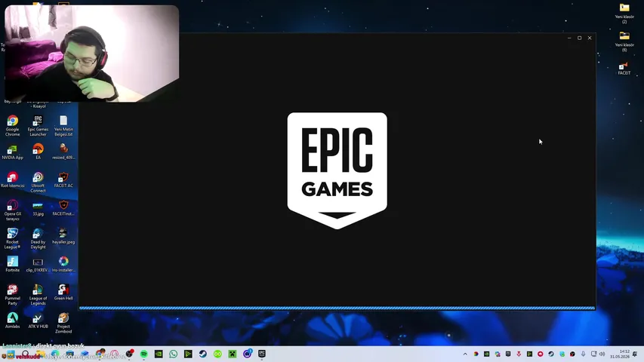Open the Rocket League desktop shortcut
Viewport: 644px width, 362px height.
[x=12, y=238]
